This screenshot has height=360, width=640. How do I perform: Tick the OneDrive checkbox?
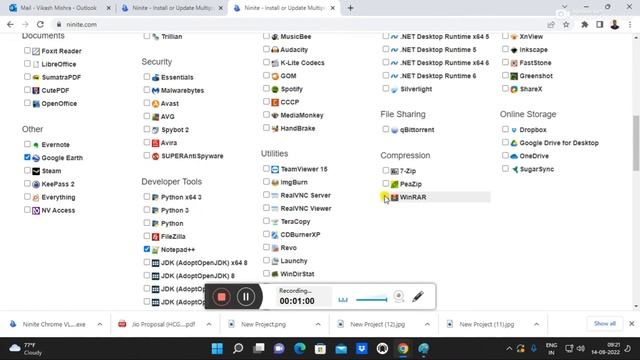tap(505, 156)
